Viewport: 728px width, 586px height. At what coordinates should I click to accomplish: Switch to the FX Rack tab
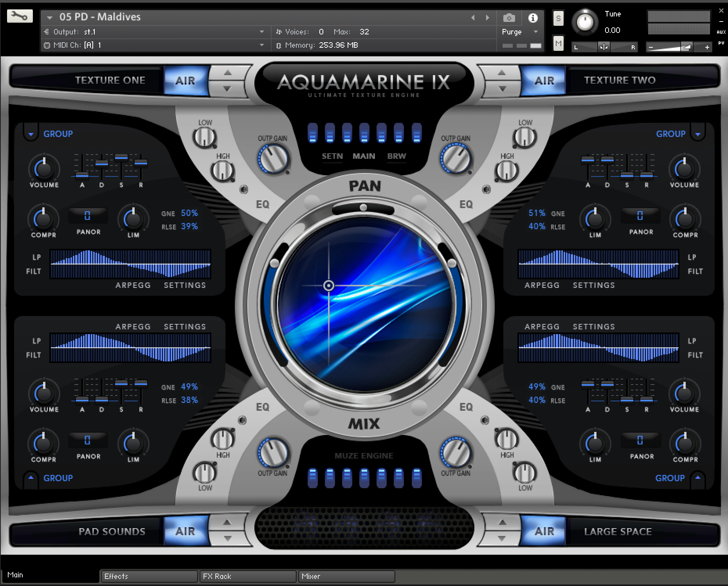[248, 576]
